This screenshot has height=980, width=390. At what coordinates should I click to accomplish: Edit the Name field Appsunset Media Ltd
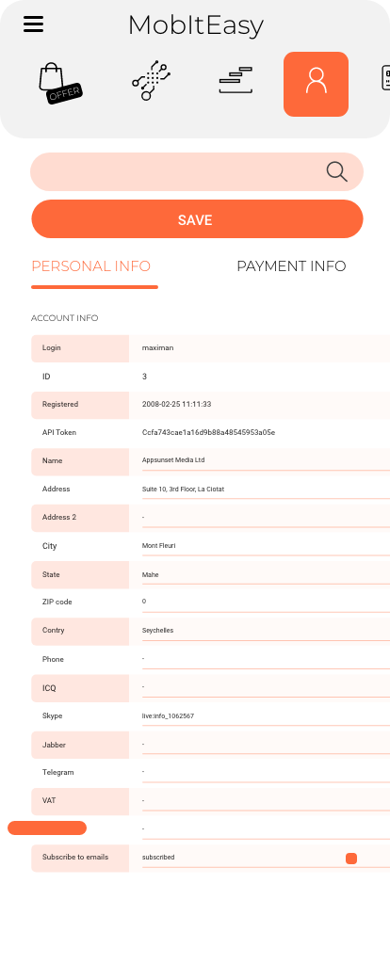tap(266, 460)
